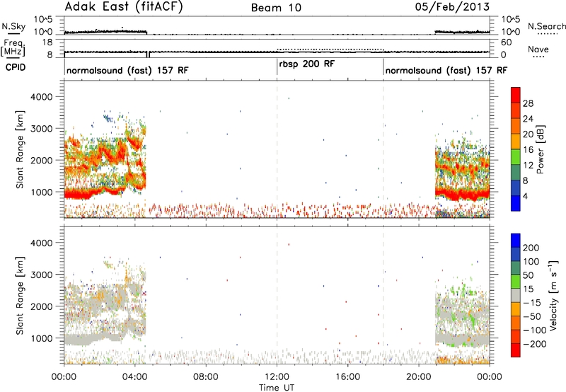Pick Power colorbar segment between 4 and 8

(x=516, y=188)
